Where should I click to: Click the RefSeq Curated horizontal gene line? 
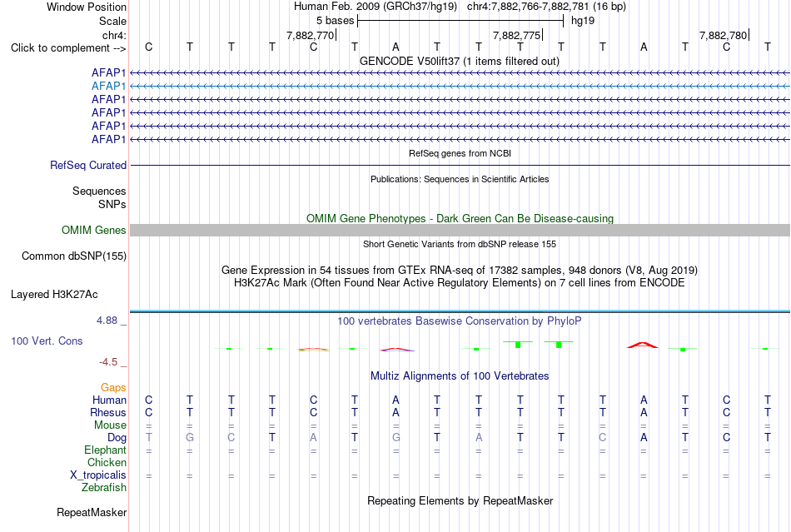point(460,166)
